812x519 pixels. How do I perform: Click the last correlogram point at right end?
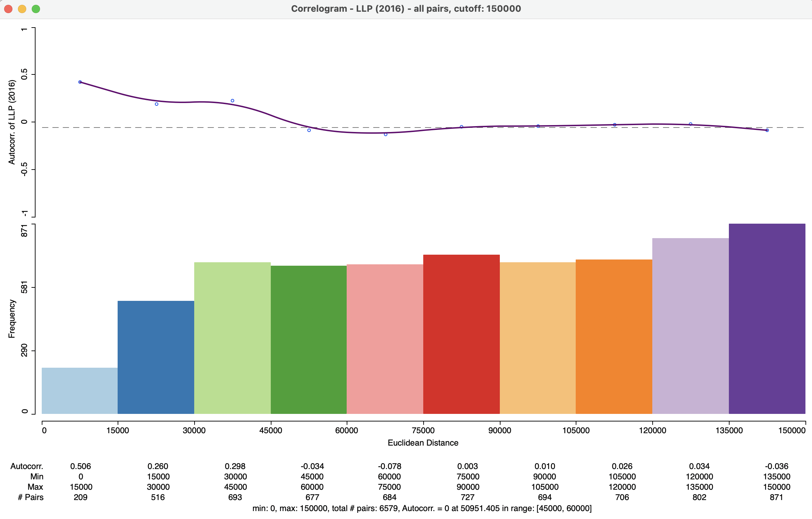[767, 130]
